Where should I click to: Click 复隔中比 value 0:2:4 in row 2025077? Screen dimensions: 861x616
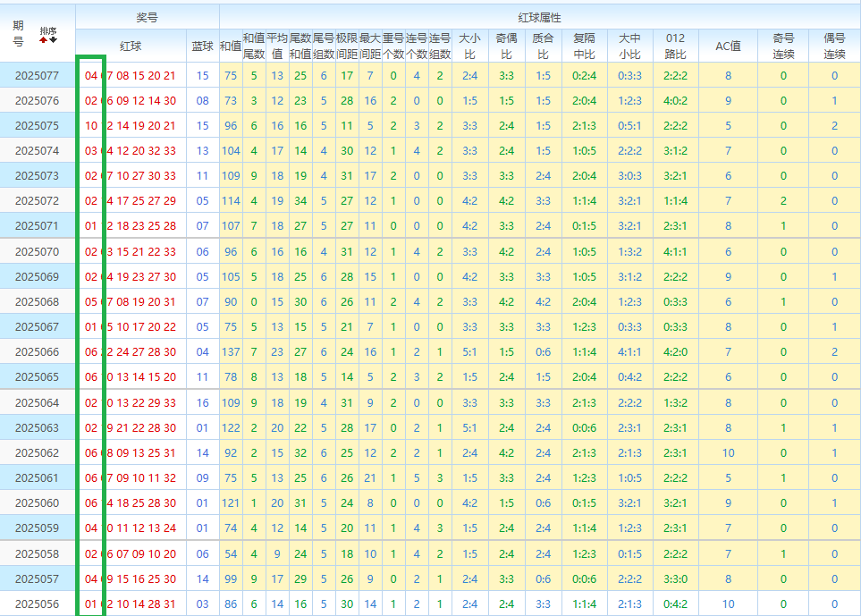[x=584, y=75]
